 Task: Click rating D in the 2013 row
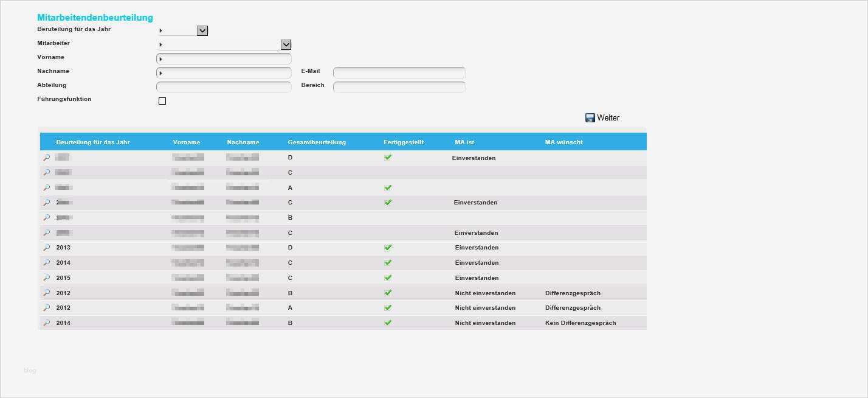pyautogui.click(x=290, y=248)
